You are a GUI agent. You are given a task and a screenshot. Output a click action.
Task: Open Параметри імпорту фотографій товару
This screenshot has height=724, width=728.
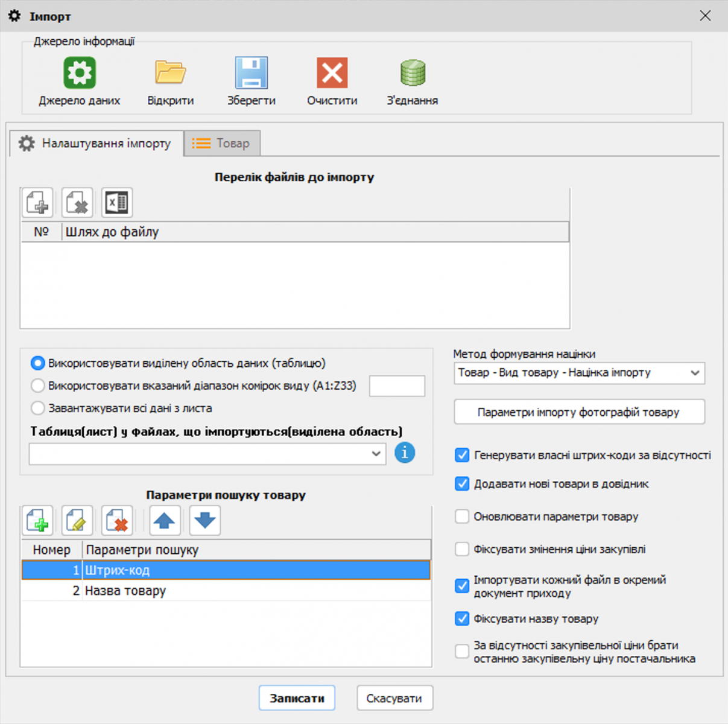pos(578,412)
